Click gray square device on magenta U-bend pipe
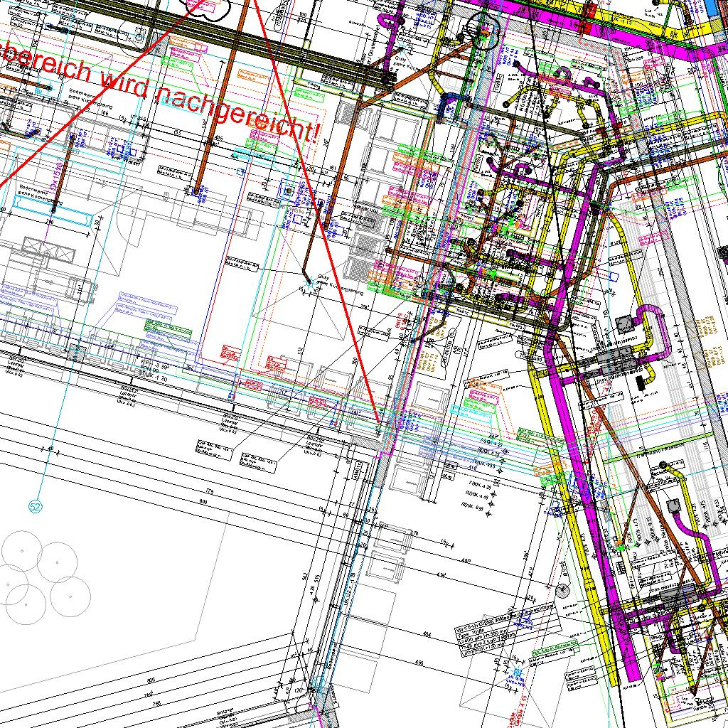 [625, 324]
